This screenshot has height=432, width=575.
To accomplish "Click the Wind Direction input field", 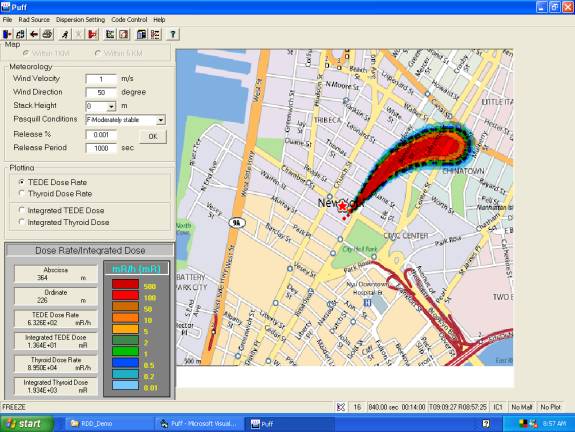I will point(101,92).
